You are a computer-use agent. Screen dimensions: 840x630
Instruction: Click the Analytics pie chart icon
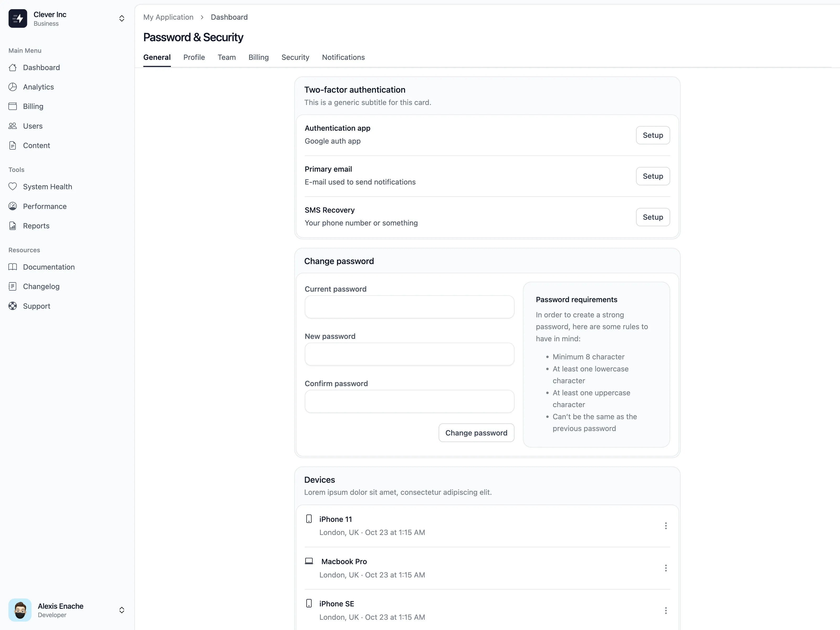tap(13, 87)
